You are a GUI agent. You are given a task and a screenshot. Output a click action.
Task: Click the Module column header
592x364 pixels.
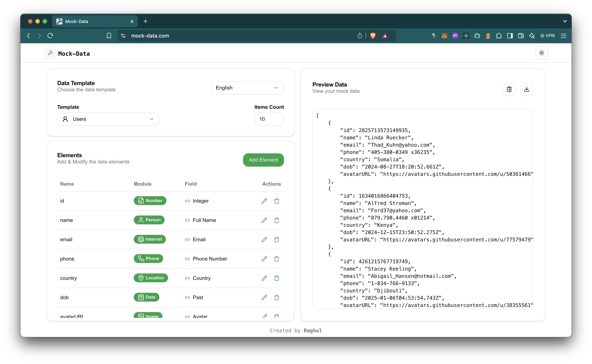click(x=143, y=184)
